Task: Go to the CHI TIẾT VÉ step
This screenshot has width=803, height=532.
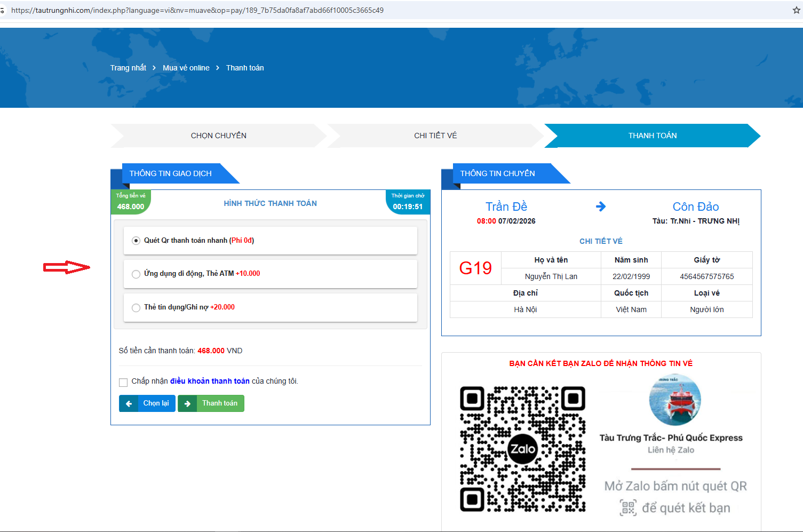Action: click(435, 136)
